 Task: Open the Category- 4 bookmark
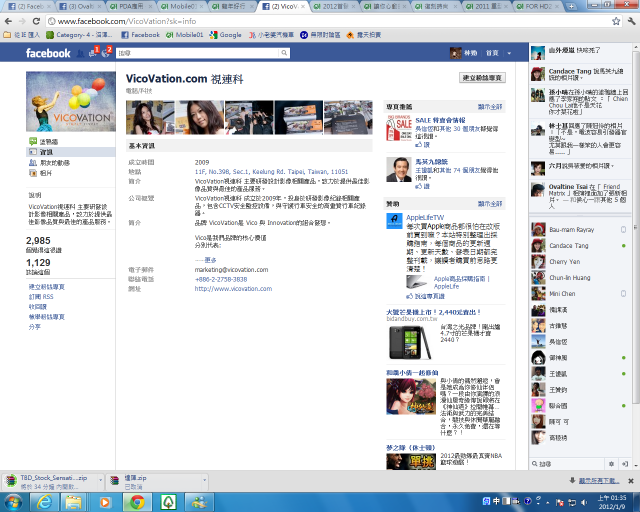pos(79,35)
